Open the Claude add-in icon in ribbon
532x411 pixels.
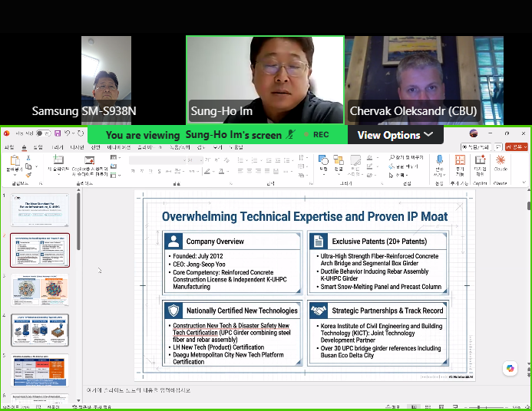pyautogui.click(x=501, y=160)
